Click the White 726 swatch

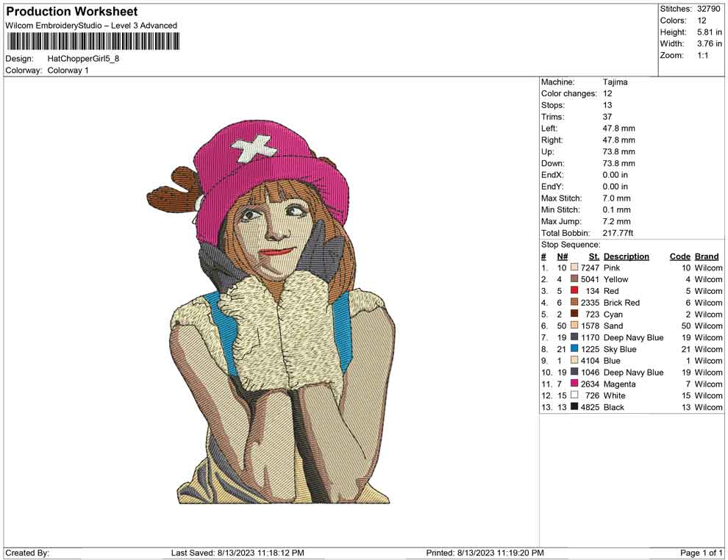point(574,395)
